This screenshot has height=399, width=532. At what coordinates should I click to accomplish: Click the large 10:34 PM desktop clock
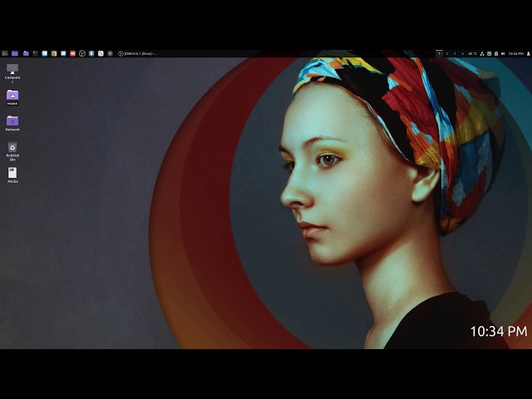coord(499,332)
